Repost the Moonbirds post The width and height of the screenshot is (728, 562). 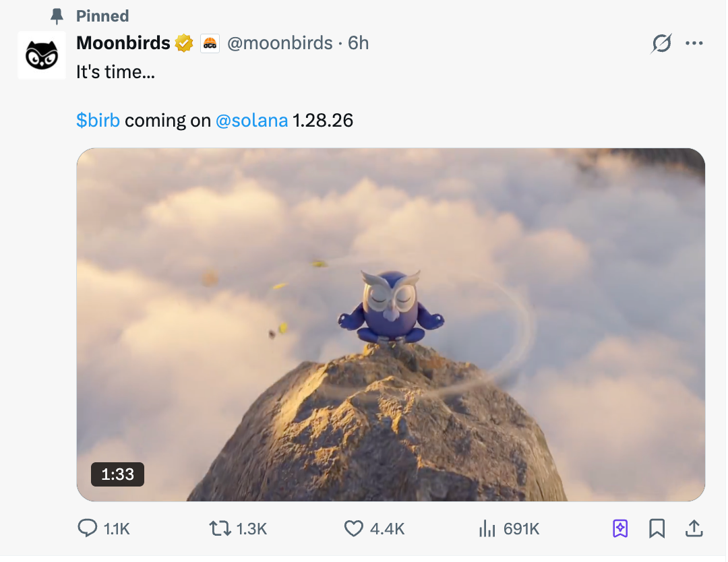click(x=220, y=529)
